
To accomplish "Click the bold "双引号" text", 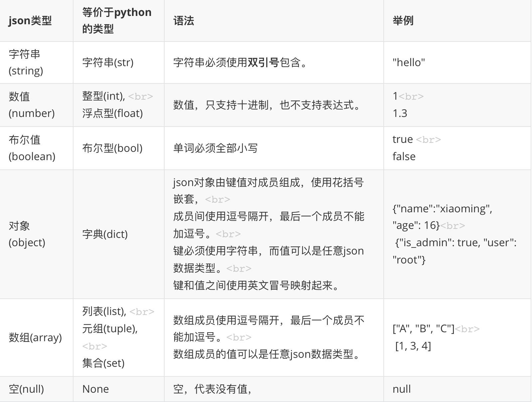I will point(263,62).
